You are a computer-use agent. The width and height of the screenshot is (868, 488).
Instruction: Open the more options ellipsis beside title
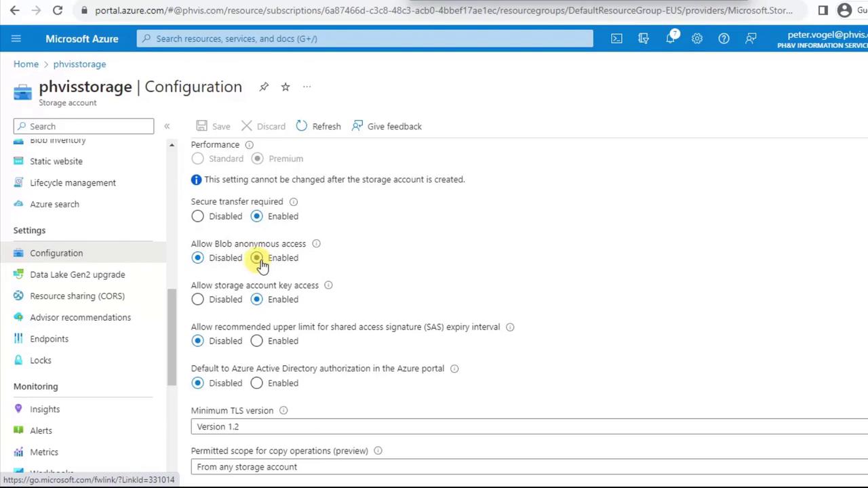point(307,87)
